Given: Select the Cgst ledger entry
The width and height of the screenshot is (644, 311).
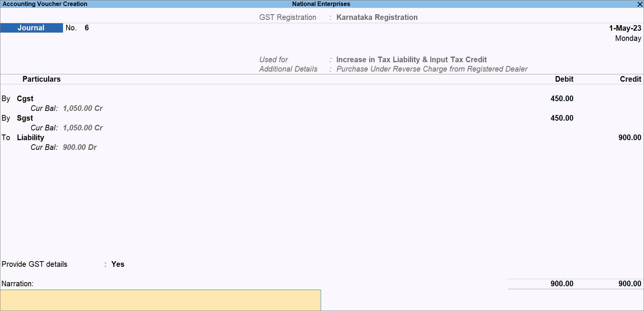Looking at the screenshot, I should (x=25, y=99).
